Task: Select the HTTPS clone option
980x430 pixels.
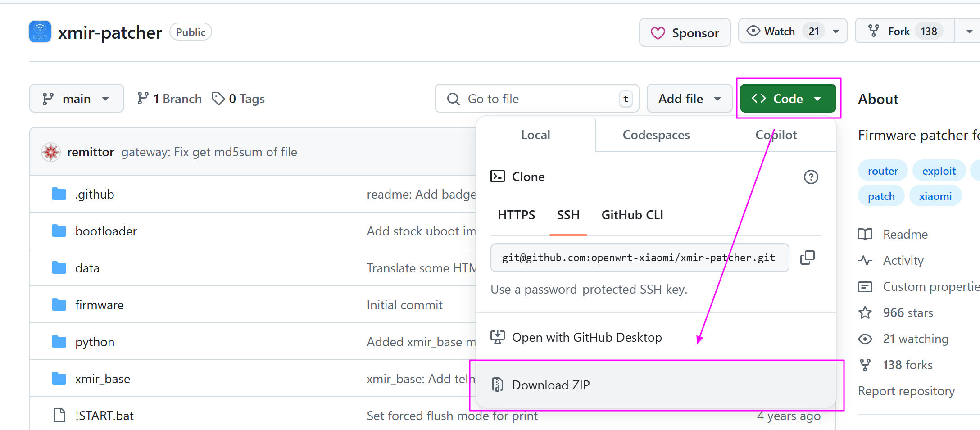Action: click(x=516, y=215)
